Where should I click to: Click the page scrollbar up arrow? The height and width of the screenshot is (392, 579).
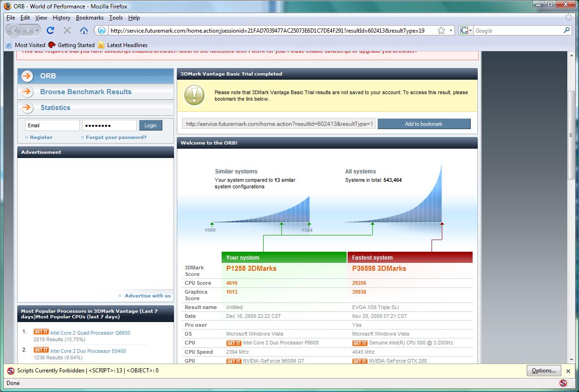click(x=571, y=55)
